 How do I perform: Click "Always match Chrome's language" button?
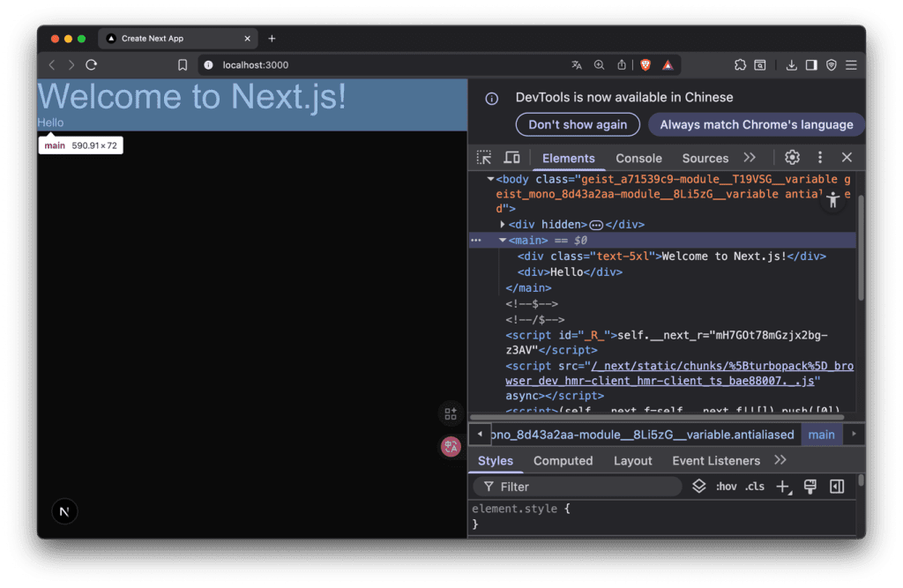tap(756, 124)
